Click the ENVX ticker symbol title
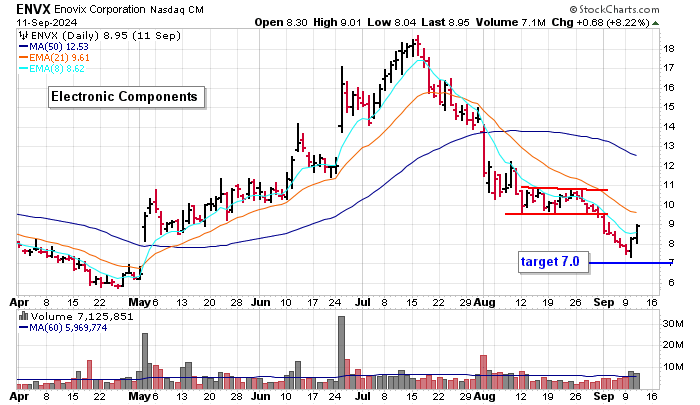The image size is (700, 405). pyautogui.click(x=34, y=9)
